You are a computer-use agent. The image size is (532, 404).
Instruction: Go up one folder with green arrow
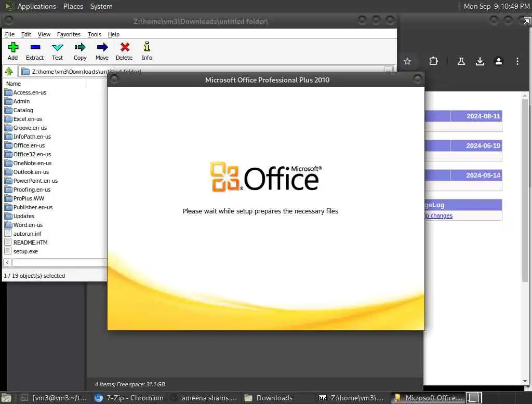[9, 71]
